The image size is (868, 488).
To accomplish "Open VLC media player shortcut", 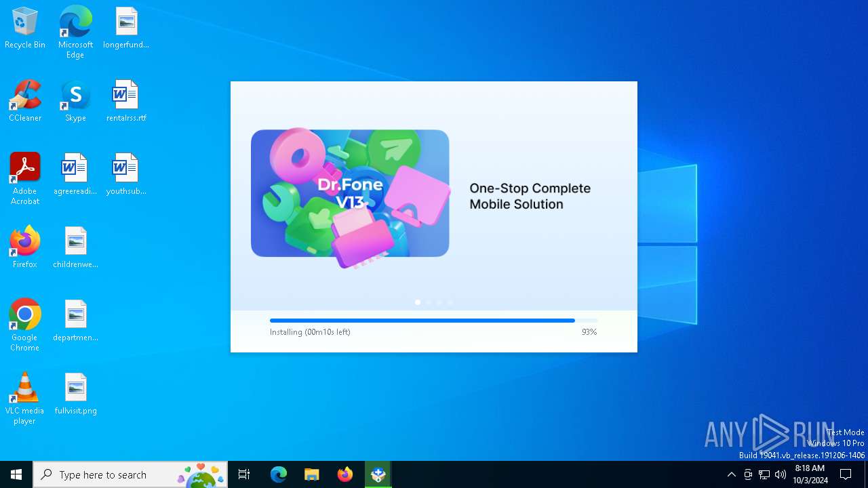I will click(25, 399).
